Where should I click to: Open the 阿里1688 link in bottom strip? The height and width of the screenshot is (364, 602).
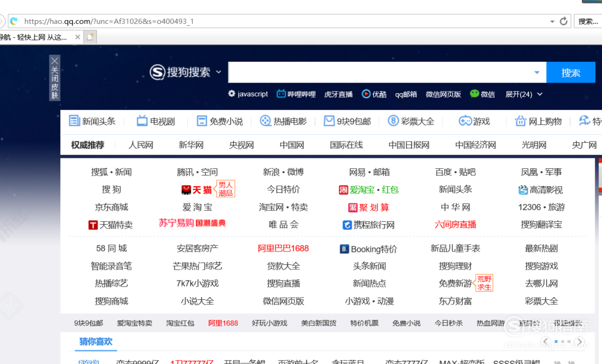223,323
